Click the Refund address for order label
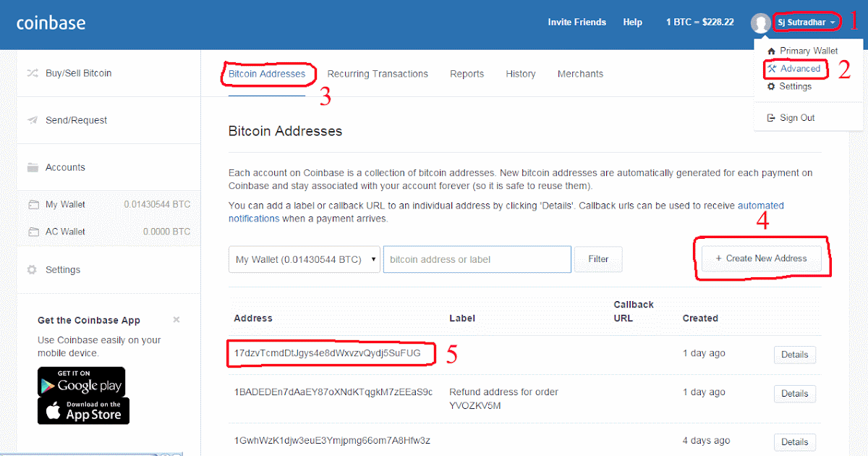 (x=503, y=399)
